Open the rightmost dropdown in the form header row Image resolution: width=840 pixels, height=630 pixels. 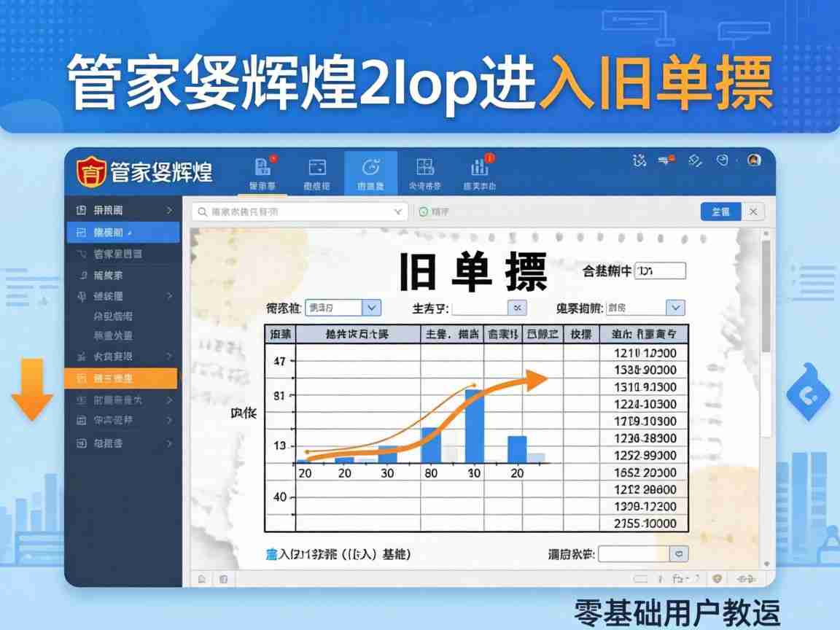676,307
